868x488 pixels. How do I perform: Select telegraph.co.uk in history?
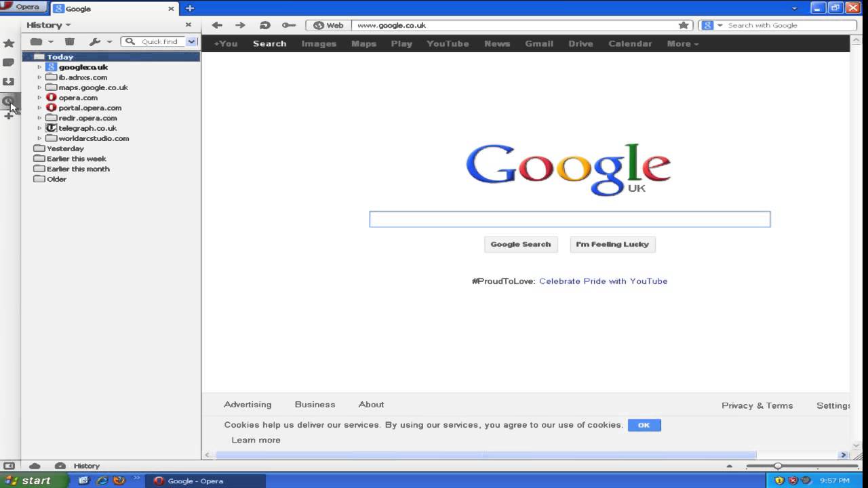point(87,128)
